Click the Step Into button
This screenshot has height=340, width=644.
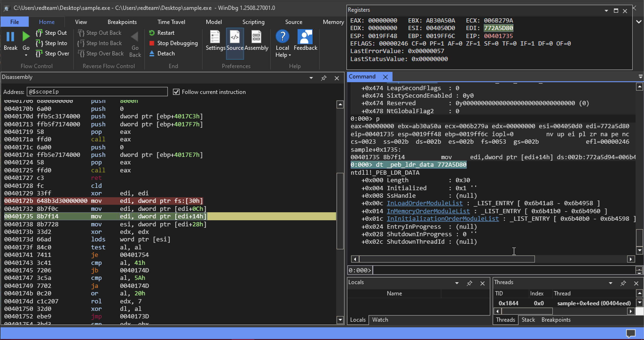(x=51, y=43)
